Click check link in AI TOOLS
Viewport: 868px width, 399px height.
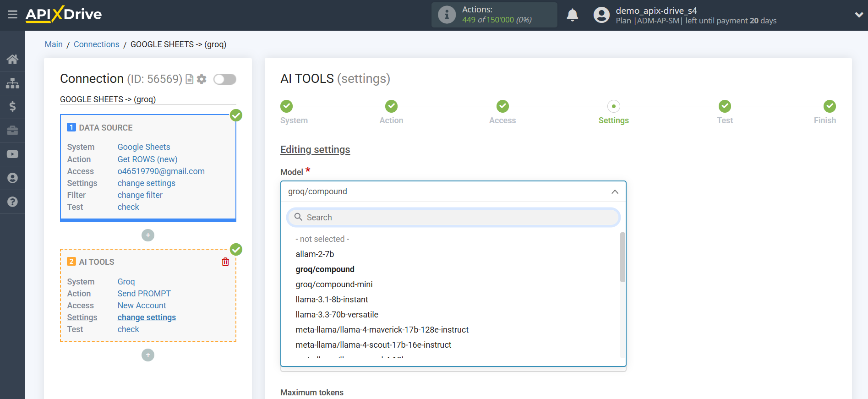128,329
